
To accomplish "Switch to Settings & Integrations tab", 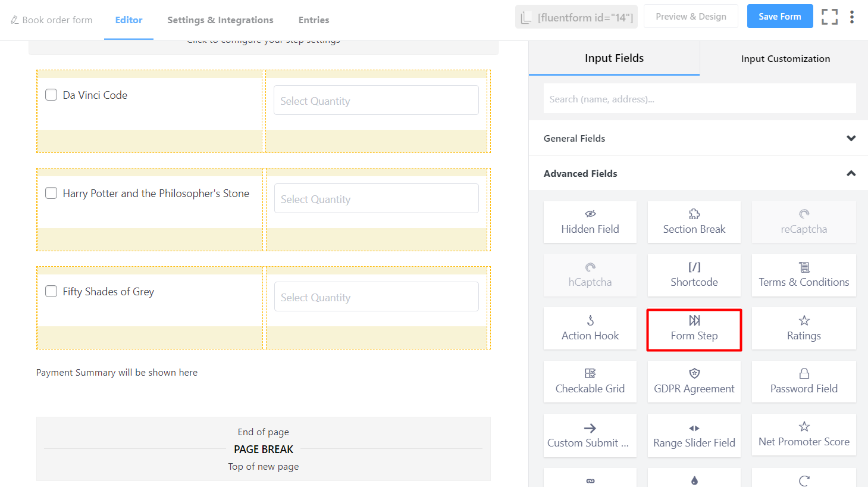I will click(220, 20).
